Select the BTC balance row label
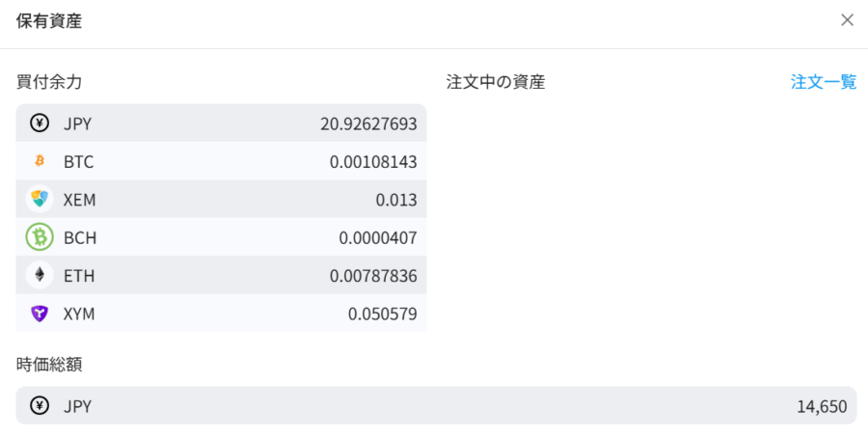The height and width of the screenshot is (437, 868). click(x=79, y=161)
